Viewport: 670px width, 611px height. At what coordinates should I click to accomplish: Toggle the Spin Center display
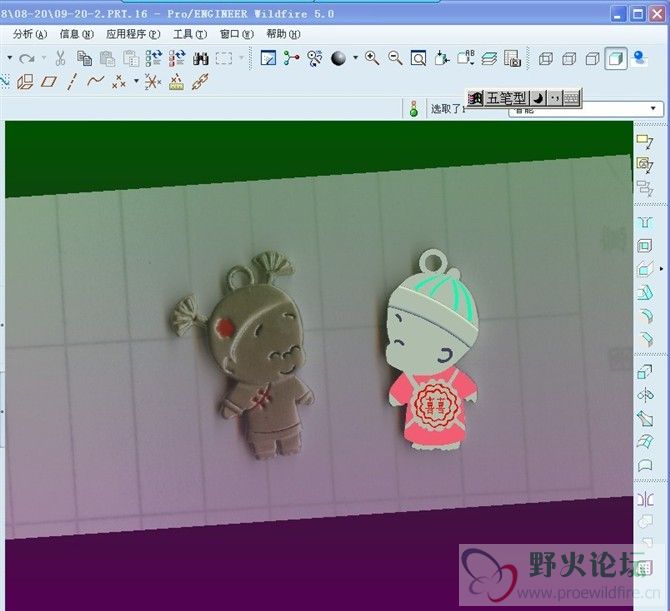pyautogui.click(x=291, y=58)
